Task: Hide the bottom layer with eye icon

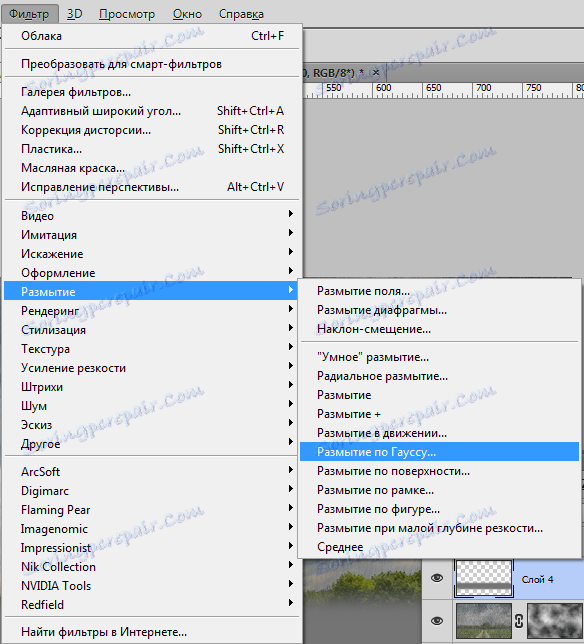Action: 437,621
